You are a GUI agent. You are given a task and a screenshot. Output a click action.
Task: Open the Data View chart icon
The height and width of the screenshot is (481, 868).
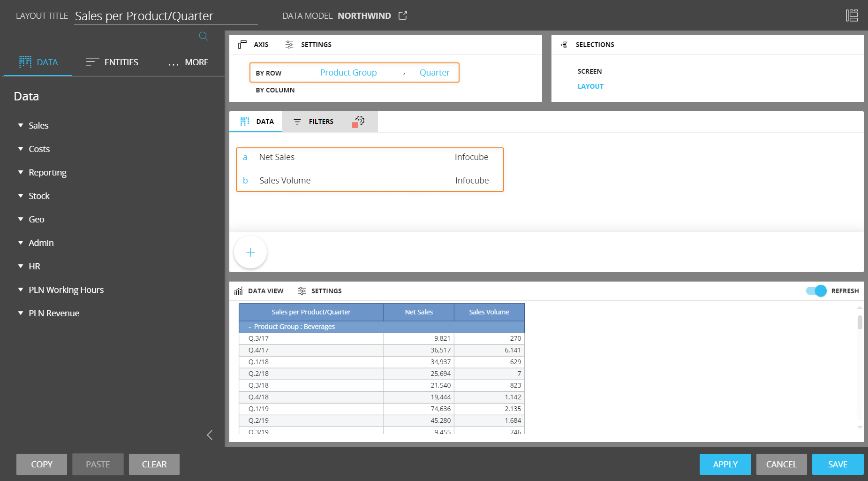coord(239,291)
